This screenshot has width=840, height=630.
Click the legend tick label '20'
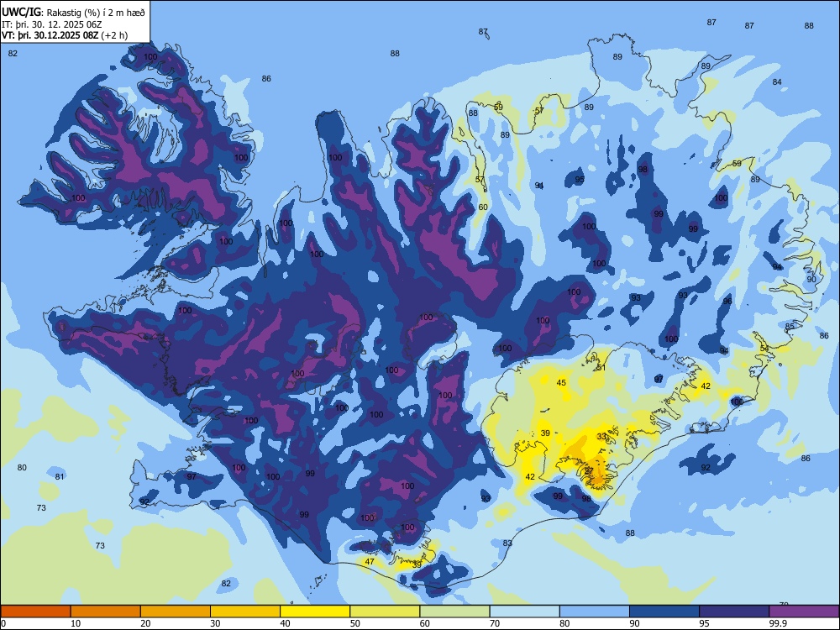[x=145, y=623]
